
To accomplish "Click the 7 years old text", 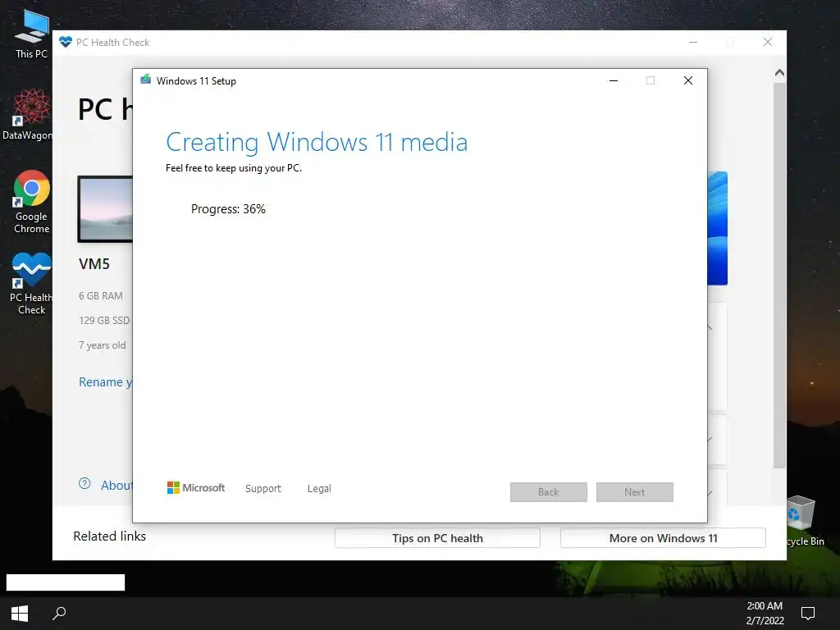I will (103, 345).
